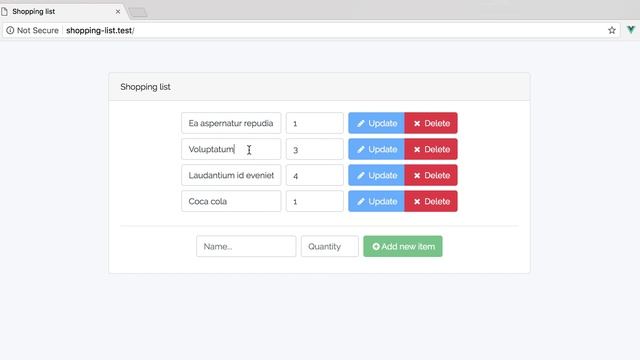Click quantity field of Coca cola

point(315,201)
